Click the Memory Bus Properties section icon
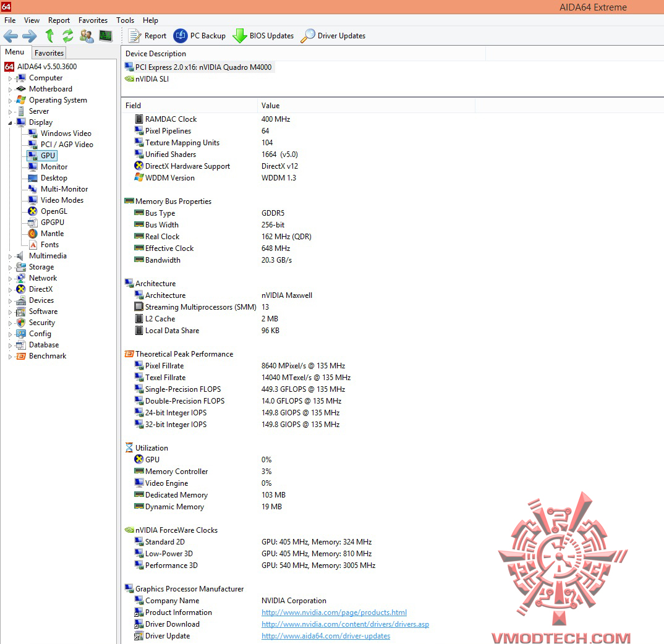664x644 pixels. coord(129,201)
